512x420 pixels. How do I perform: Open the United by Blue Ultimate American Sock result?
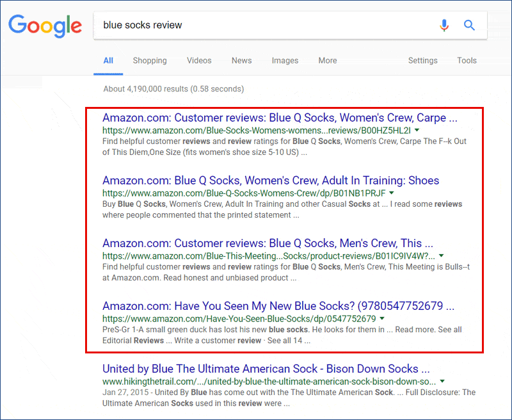(x=266, y=369)
